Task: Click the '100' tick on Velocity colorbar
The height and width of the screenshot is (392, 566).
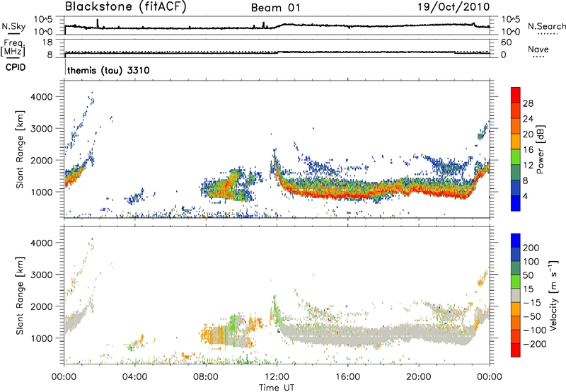Action: tap(531, 262)
